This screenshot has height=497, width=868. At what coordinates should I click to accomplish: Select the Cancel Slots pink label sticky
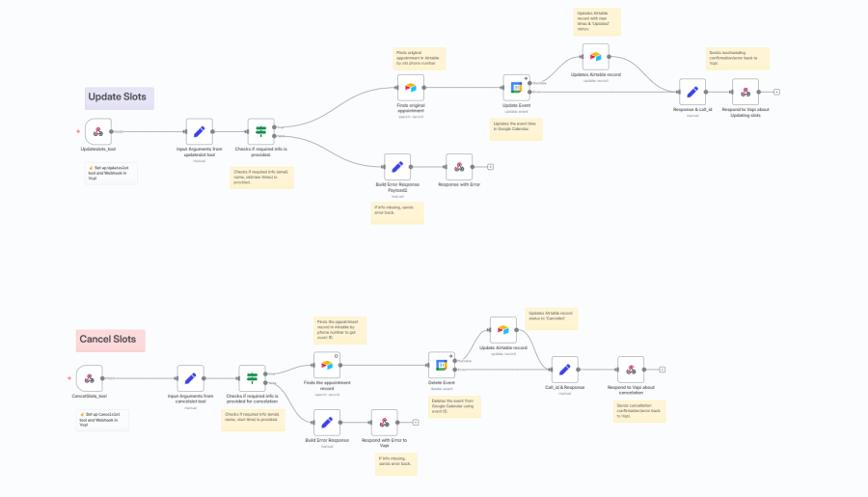click(x=111, y=341)
